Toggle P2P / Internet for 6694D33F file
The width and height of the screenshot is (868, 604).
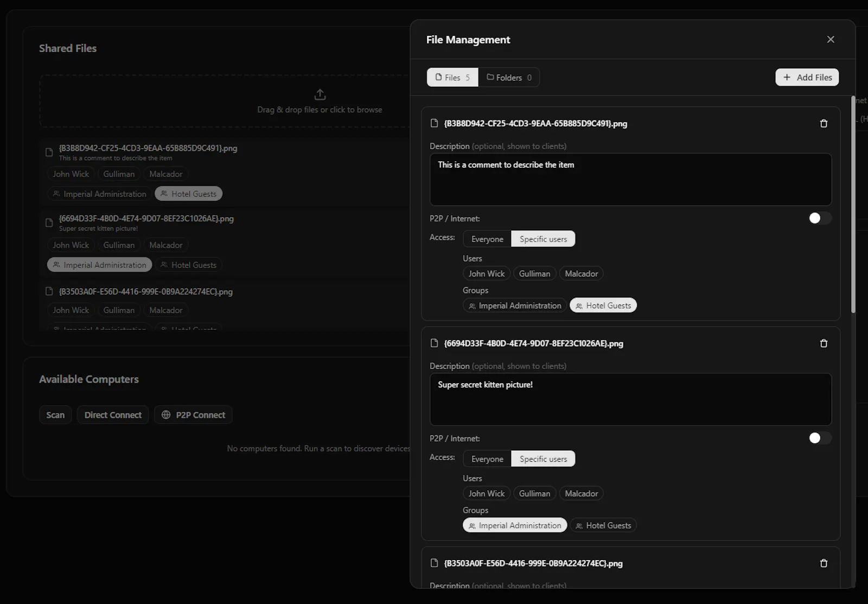820,438
